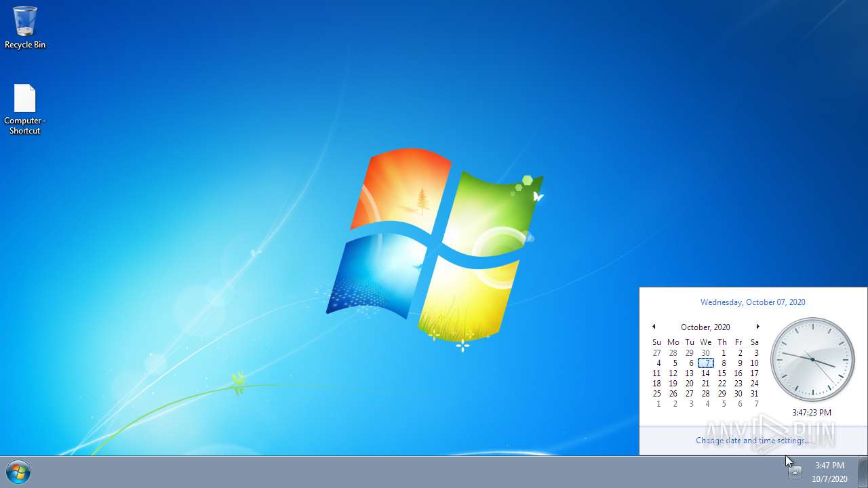Open the Windows Start menu orb
Screen dimensions: 868x488
18,472
